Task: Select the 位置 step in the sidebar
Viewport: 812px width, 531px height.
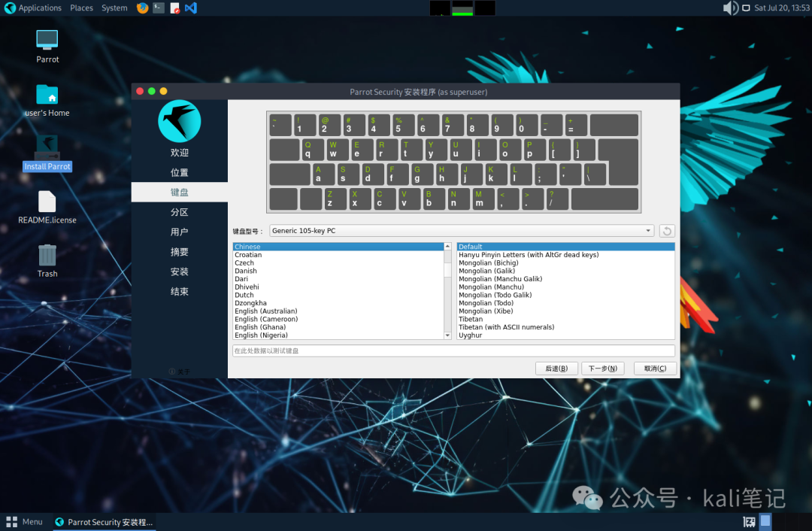Action: pyautogui.click(x=180, y=172)
